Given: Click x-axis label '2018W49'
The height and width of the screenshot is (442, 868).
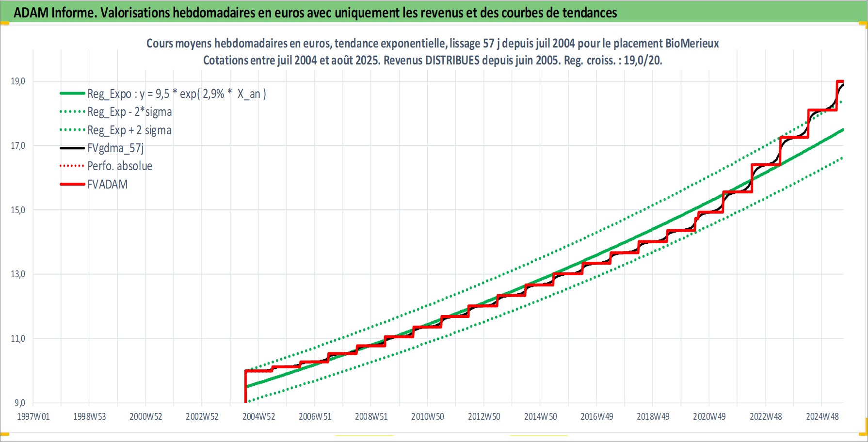Looking at the screenshot, I should 653,416.
